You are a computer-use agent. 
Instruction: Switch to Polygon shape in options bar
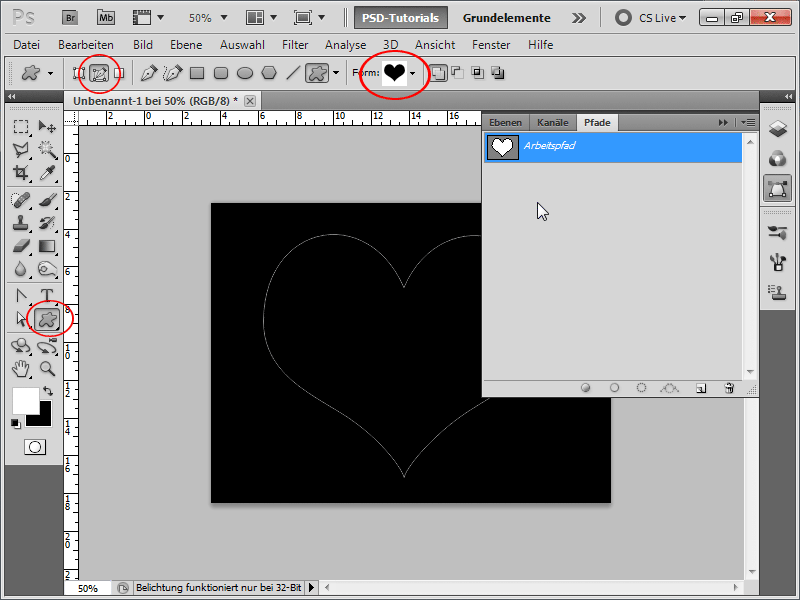(x=269, y=73)
